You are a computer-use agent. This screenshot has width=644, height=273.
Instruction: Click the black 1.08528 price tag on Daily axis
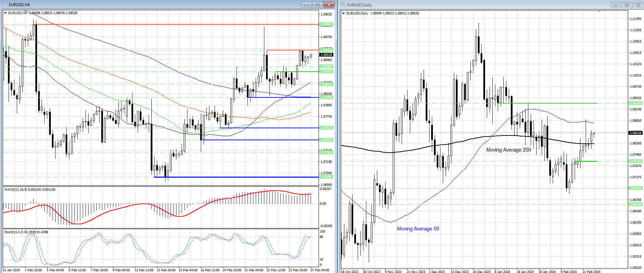[635, 133]
